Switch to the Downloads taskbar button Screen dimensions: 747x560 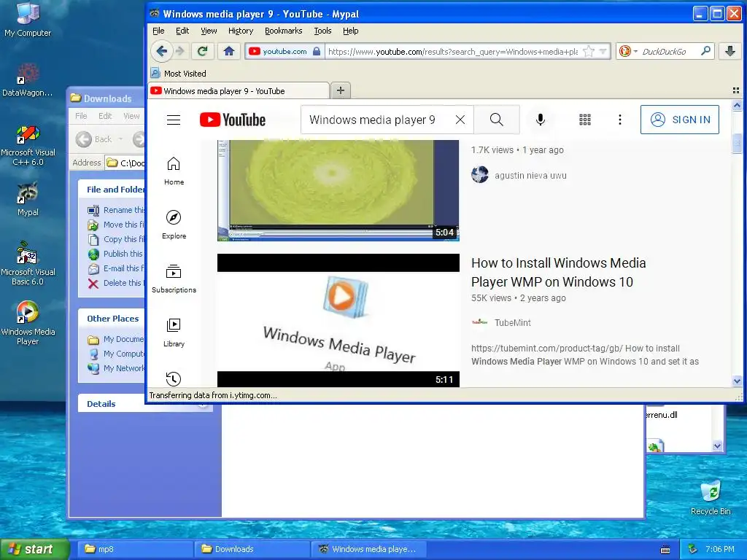[252, 549]
